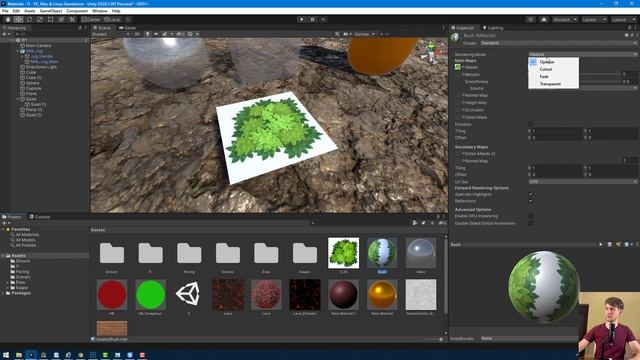Select All Materials under Favorites
Image resolution: width=640 pixels, height=360 pixels.
pyautogui.click(x=27, y=235)
